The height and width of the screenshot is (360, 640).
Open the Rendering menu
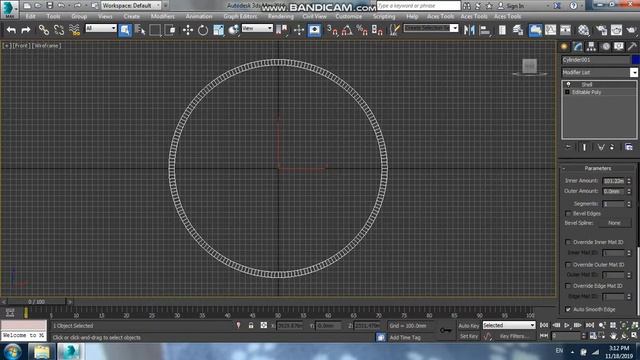[x=280, y=16]
